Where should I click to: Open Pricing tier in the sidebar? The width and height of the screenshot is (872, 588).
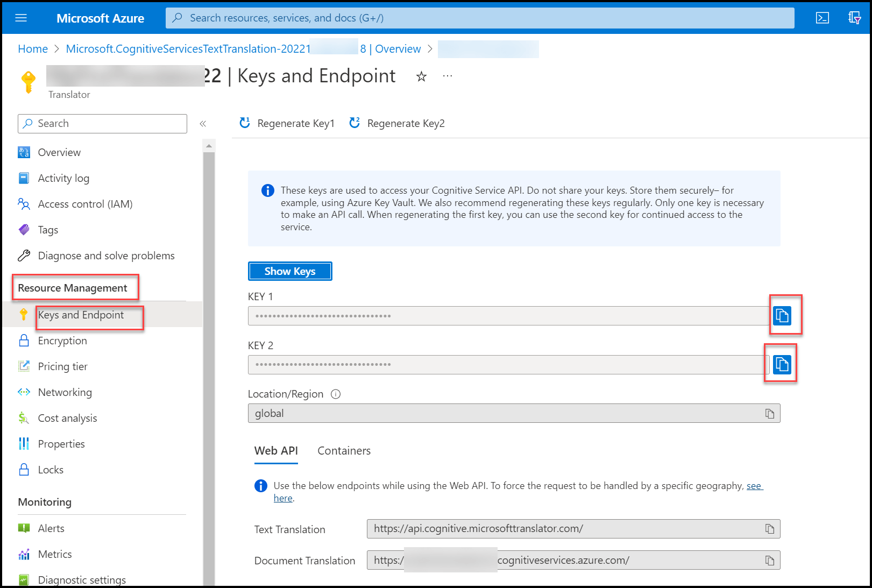[62, 366]
